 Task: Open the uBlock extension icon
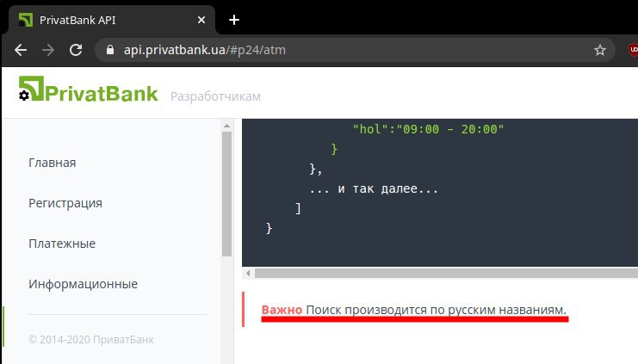[633, 50]
